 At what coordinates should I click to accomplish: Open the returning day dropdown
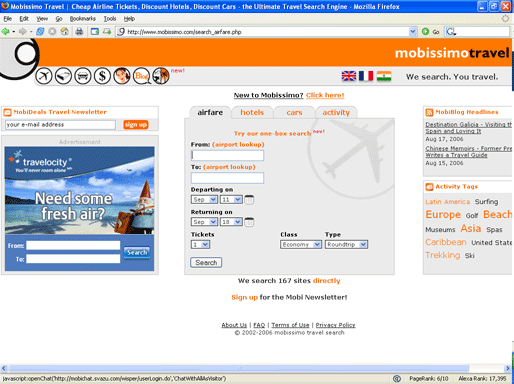click(x=231, y=222)
